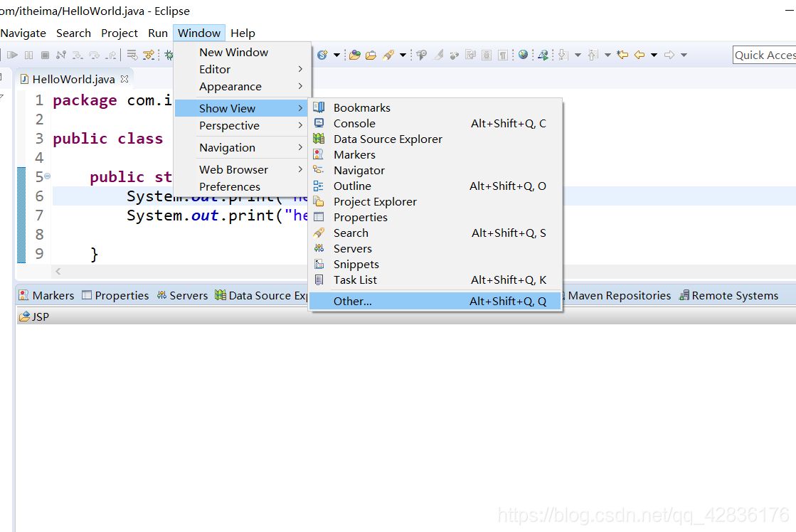Expand the Appearance submenu
The width and height of the screenshot is (796, 532).
pyautogui.click(x=242, y=87)
